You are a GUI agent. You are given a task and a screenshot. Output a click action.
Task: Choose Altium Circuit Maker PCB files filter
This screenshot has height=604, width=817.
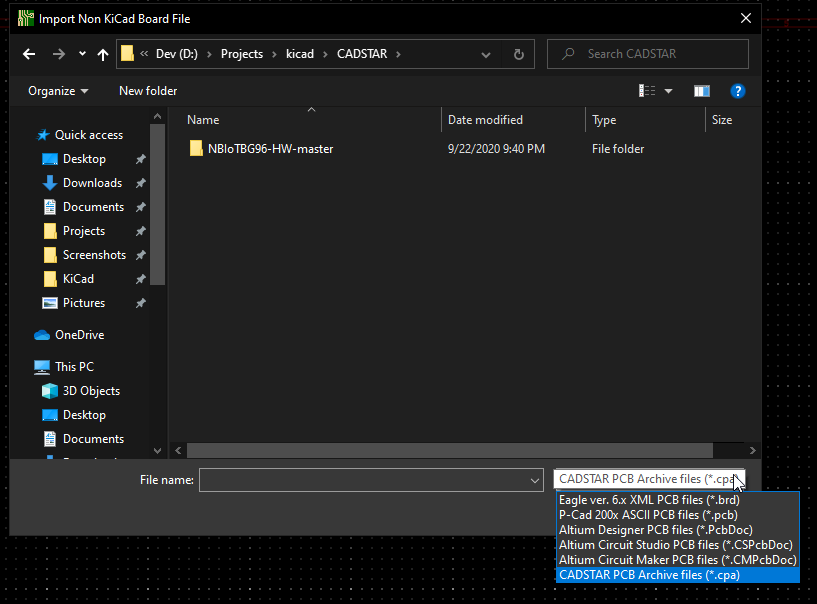pos(677,560)
